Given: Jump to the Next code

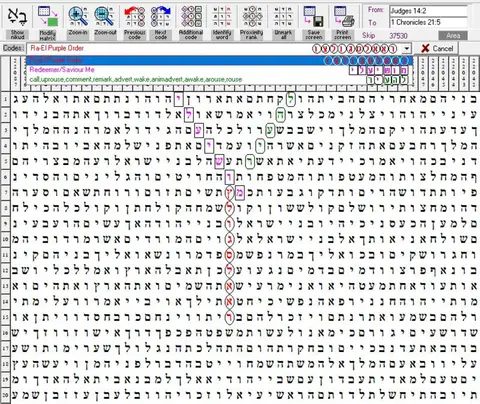Looking at the screenshot, I should 161,21.
